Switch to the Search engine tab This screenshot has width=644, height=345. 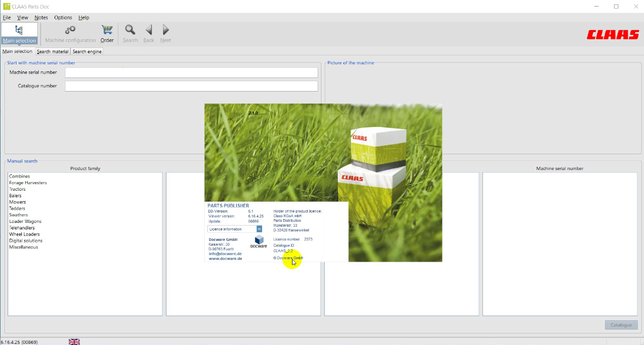tap(87, 52)
